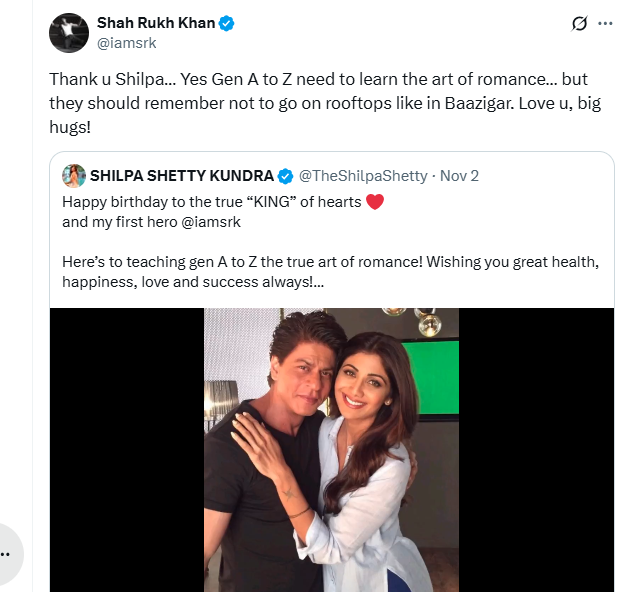Click Shah Rukh Khan's profile avatar
The image size is (622, 592).
pos(69,33)
